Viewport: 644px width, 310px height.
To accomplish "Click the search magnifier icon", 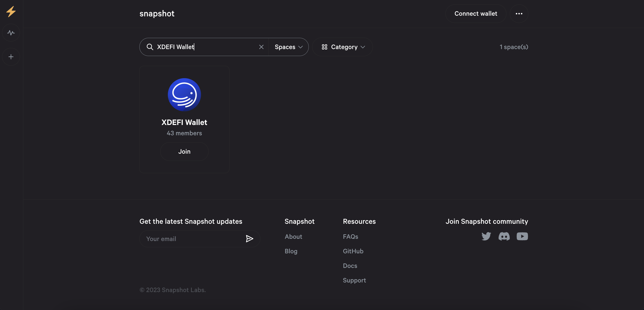I will 150,47.
